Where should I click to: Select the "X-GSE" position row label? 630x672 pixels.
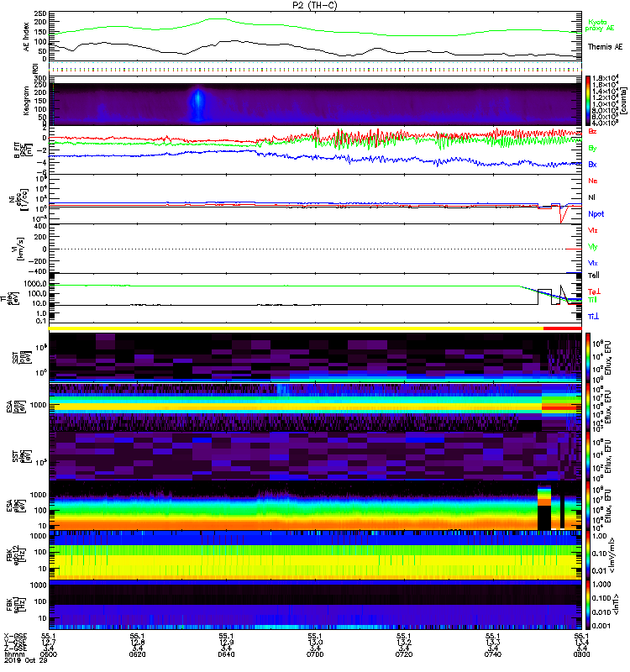(15, 637)
